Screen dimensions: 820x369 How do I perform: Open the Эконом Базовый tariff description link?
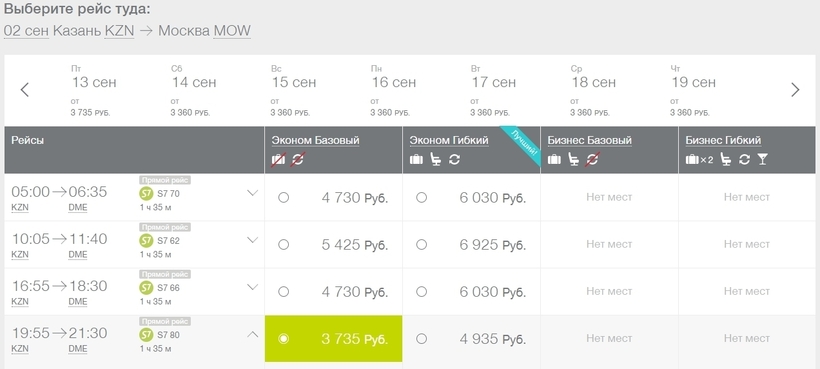point(315,141)
